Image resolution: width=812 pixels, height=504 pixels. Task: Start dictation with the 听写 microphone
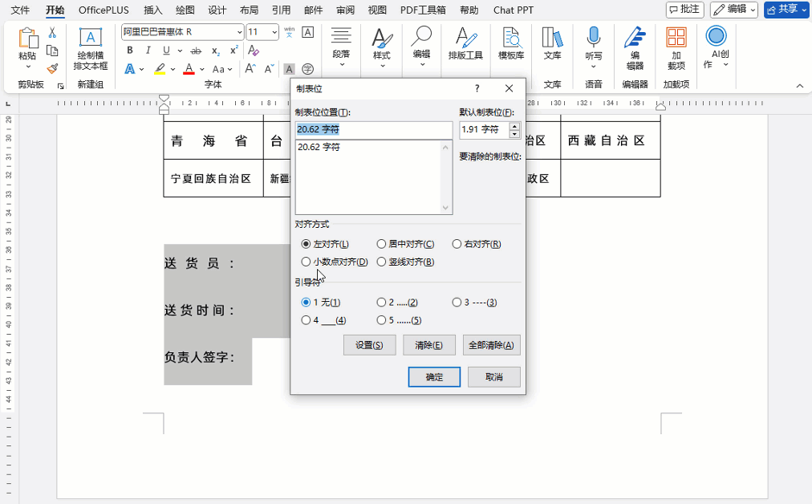[594, 37]
